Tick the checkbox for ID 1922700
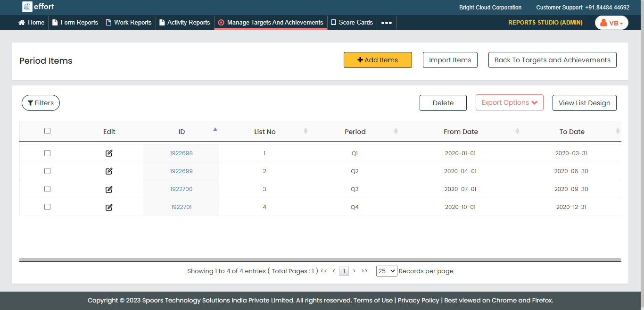The height and width of the screenshot is (310, 644). [47, 189]
